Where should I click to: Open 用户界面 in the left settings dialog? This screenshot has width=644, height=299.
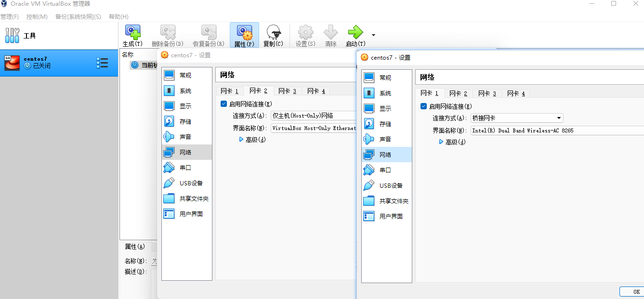(187, 214)
